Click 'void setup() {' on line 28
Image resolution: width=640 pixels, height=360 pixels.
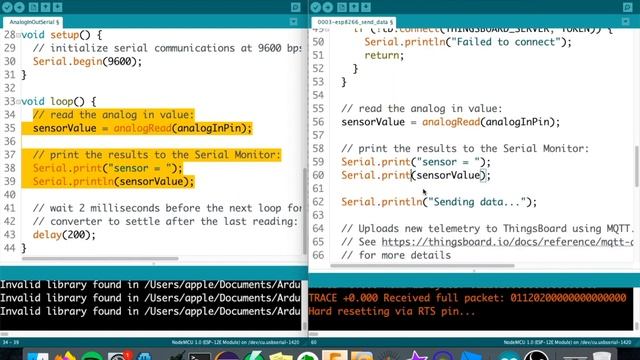point(62,35)
